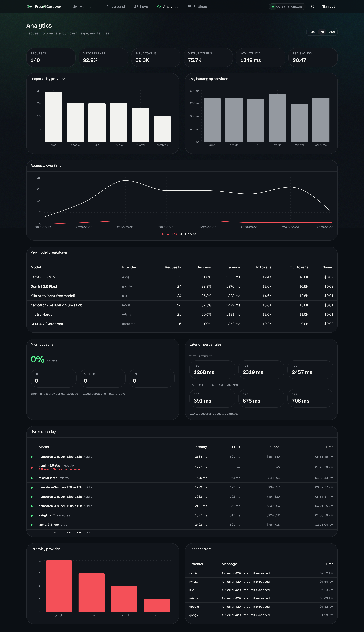Click the Model column header in Per-model breakdown

pyautogui.click(x=36, y=267)
